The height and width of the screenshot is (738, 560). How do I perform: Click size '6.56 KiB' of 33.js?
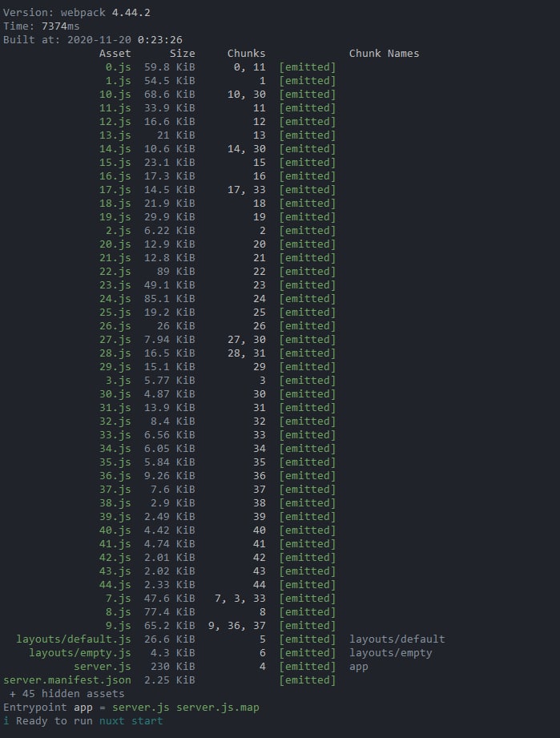[169, 435]
